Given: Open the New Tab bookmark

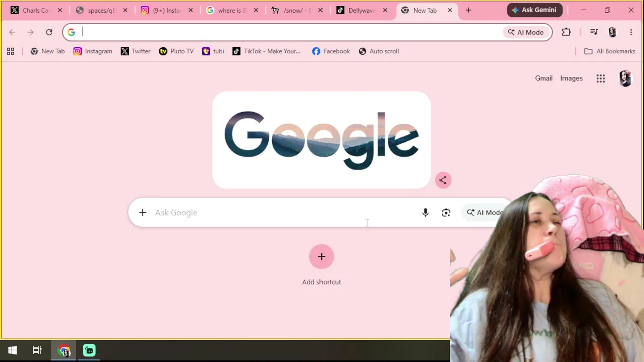Looking at the screenshot, I should [x=48, y=51].
